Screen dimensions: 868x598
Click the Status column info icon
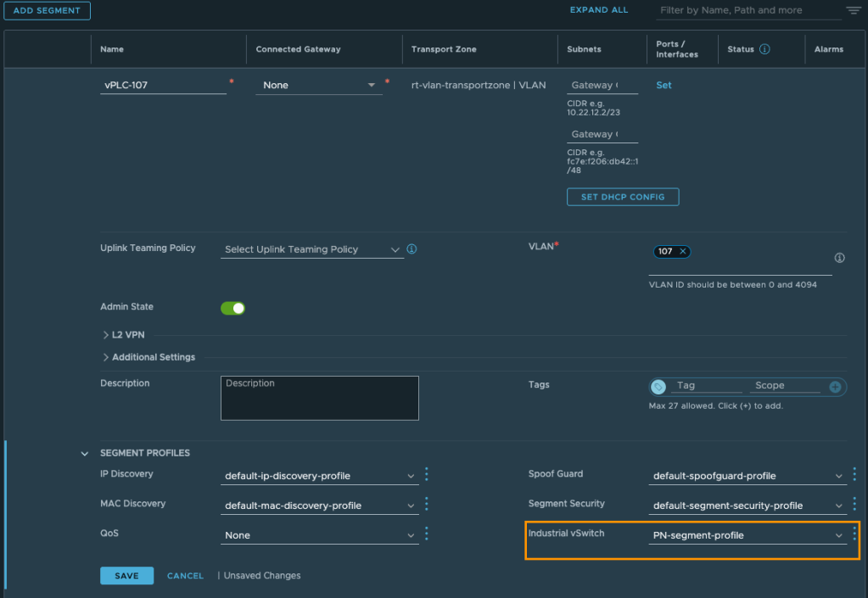[x=764, y=49]
